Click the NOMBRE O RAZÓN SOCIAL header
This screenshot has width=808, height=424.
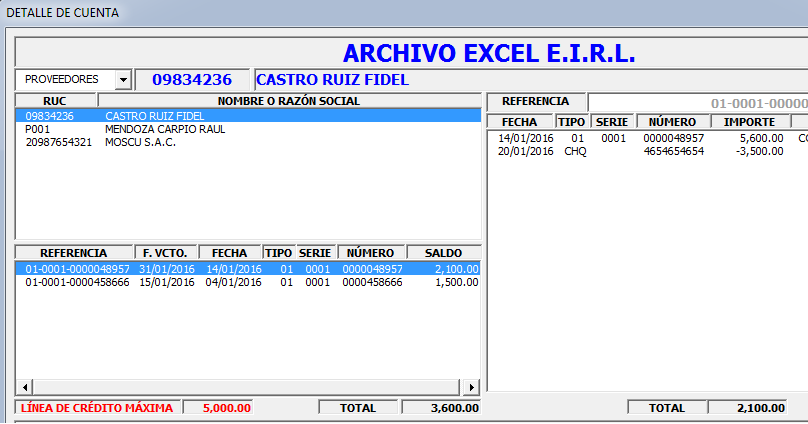click(x=289, y=101)
